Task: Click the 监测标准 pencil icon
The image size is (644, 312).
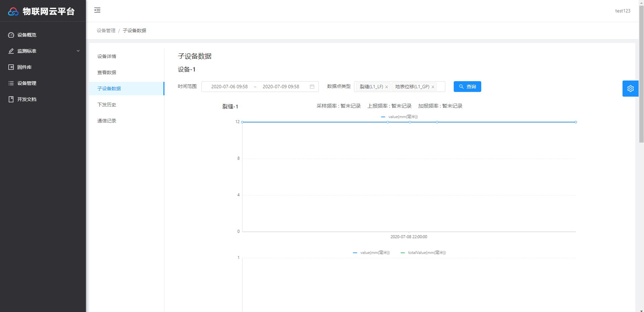Action: tap(11, 51)
